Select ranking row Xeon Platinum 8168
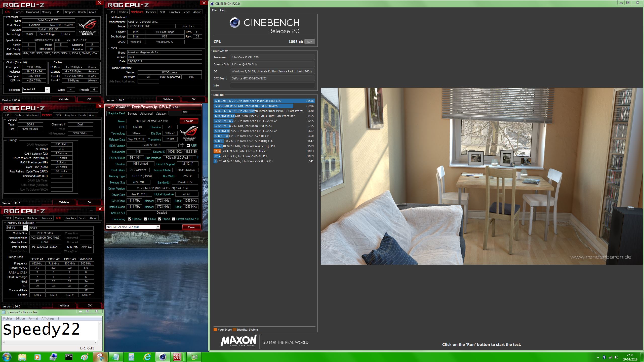Viewport: 644px width, 362px height. [x=264, y=101]
